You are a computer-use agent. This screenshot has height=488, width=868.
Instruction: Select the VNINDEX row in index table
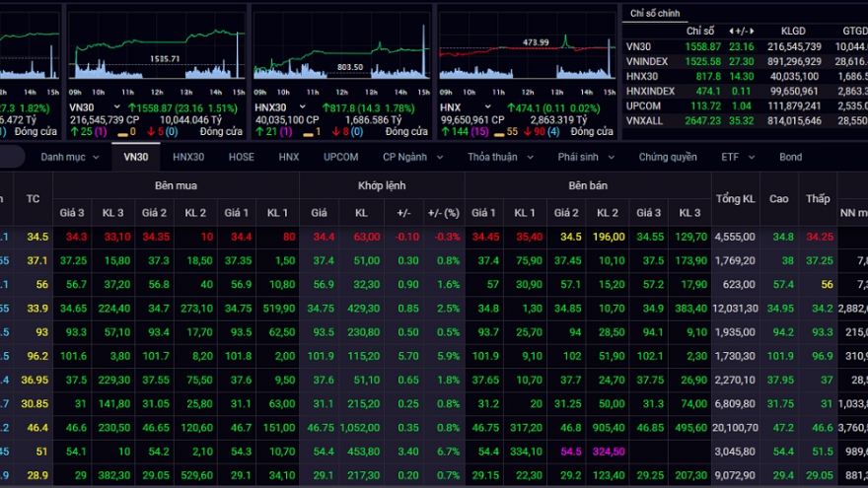[647, 61]
